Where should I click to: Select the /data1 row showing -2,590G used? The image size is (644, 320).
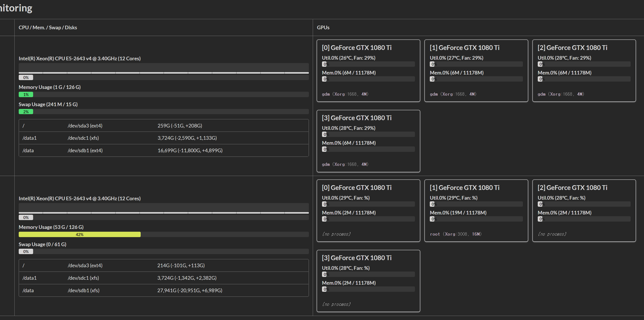163,138
